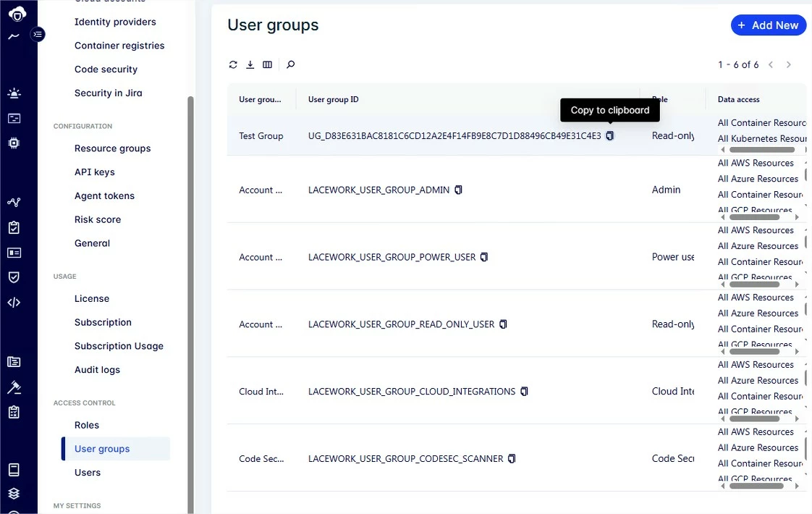View Audit logs
Screen dimensions: 812x514
click(97, 370)
